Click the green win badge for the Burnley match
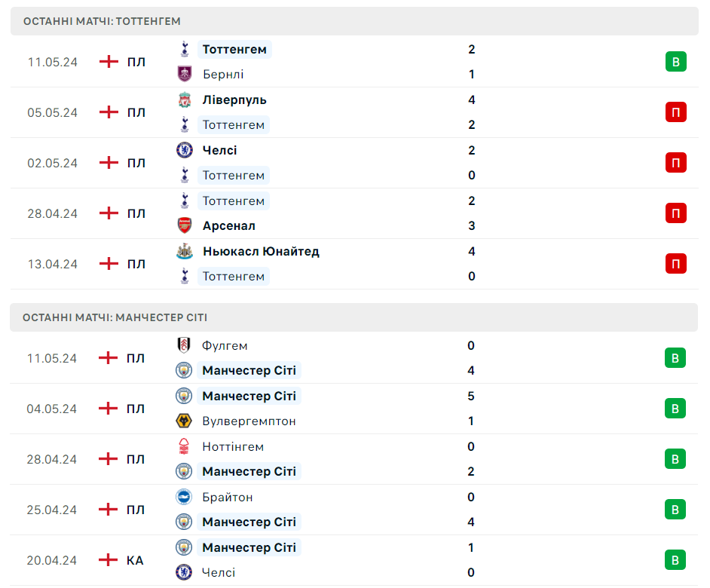This screenshot has height=588, width=710. 675,62
